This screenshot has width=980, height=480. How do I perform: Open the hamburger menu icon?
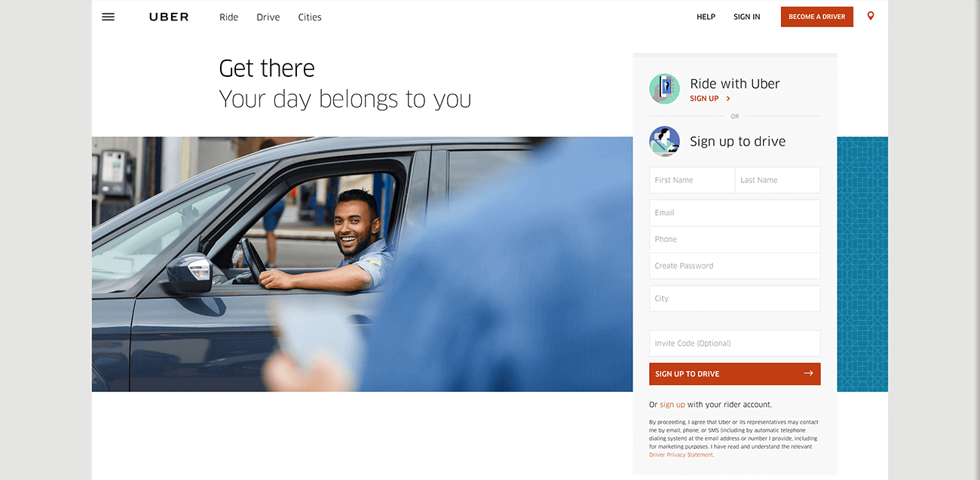coord(108,17)
